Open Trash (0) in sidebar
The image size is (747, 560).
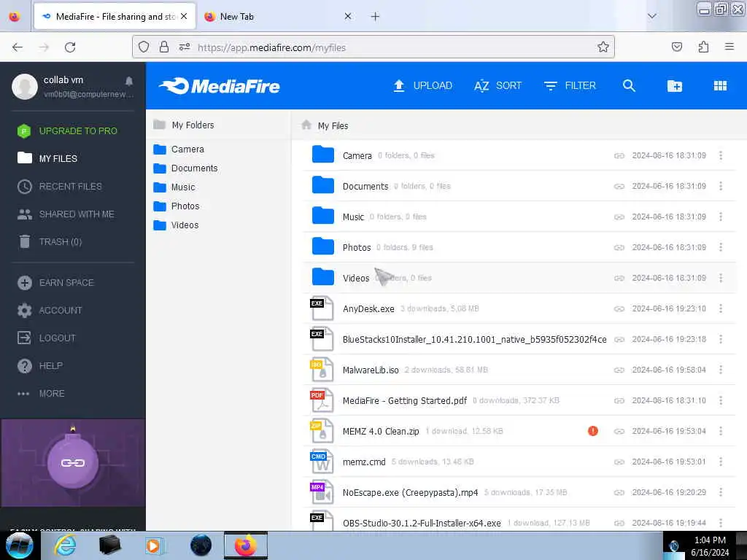[x=50, y=242]
